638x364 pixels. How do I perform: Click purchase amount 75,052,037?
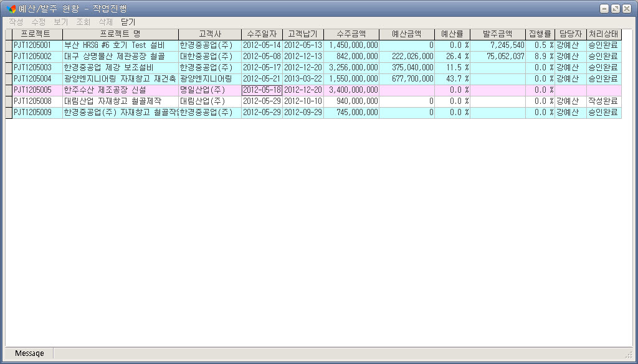[498, 57]
